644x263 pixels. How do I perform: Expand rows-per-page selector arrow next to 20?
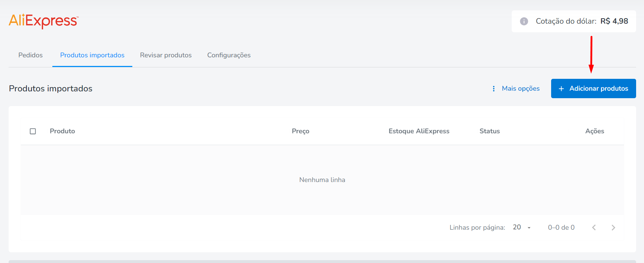[x=529, y=228]
